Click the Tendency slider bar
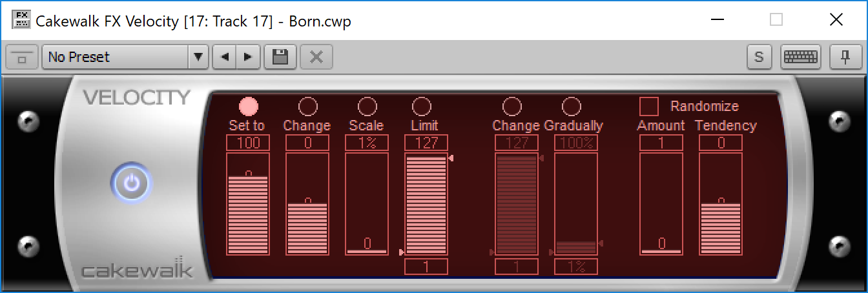 (721, 204)
